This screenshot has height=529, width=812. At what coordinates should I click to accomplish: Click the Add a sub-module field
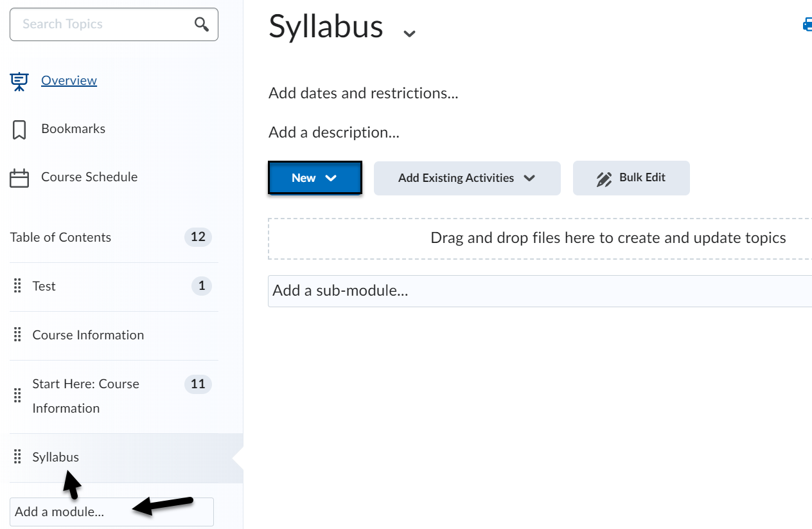click(x=540, y=291)
